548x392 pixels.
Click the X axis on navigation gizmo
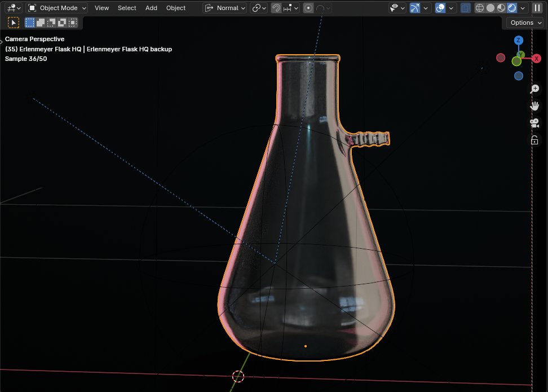click(x=537, y=58)
